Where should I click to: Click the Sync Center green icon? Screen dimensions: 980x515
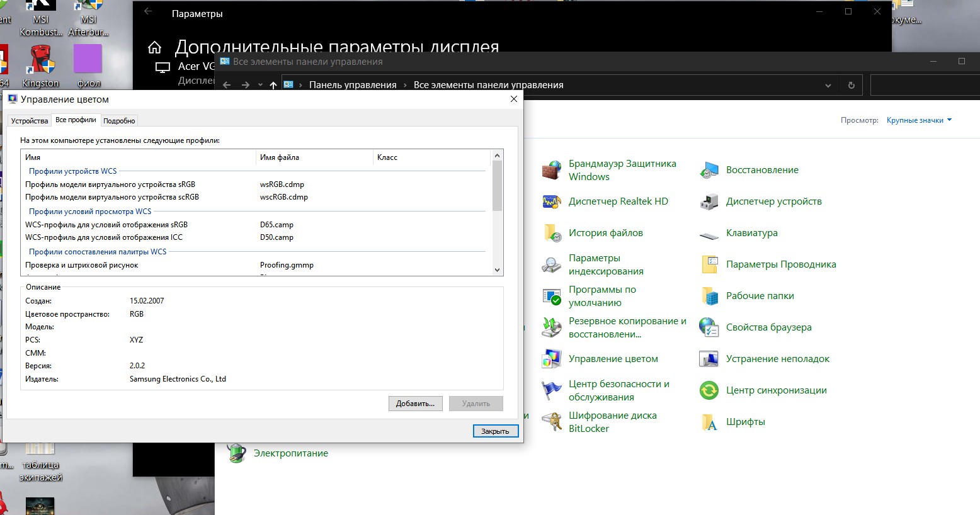click(709, 390)
